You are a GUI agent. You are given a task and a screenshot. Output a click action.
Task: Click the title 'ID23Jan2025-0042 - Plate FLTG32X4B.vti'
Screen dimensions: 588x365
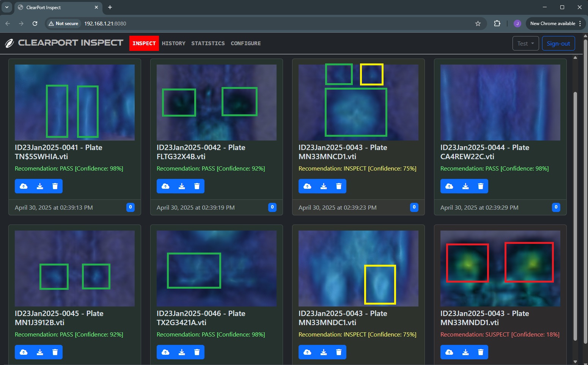tap(201, 152)
